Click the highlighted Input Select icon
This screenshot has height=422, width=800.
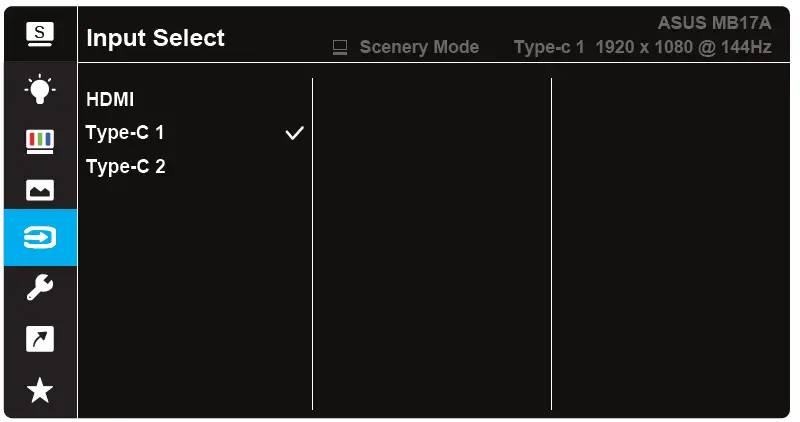(40, 238)
